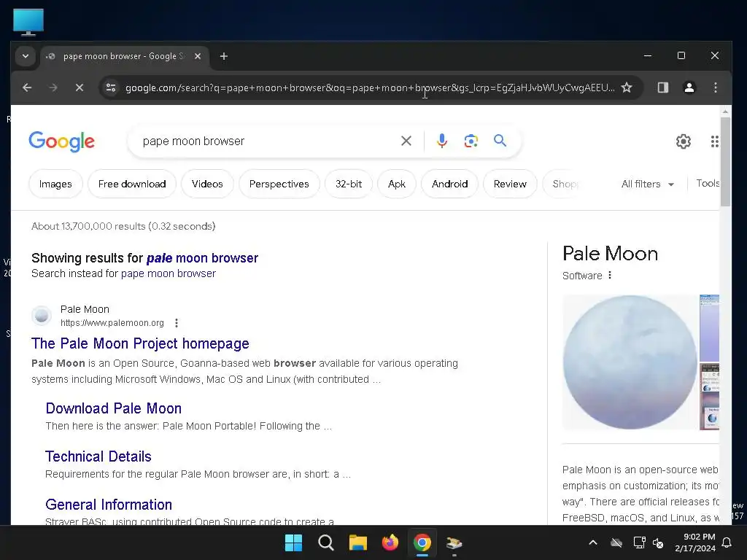Open the Google apps grid
This screenshot has height=560, width=747.
click(714, 141)
